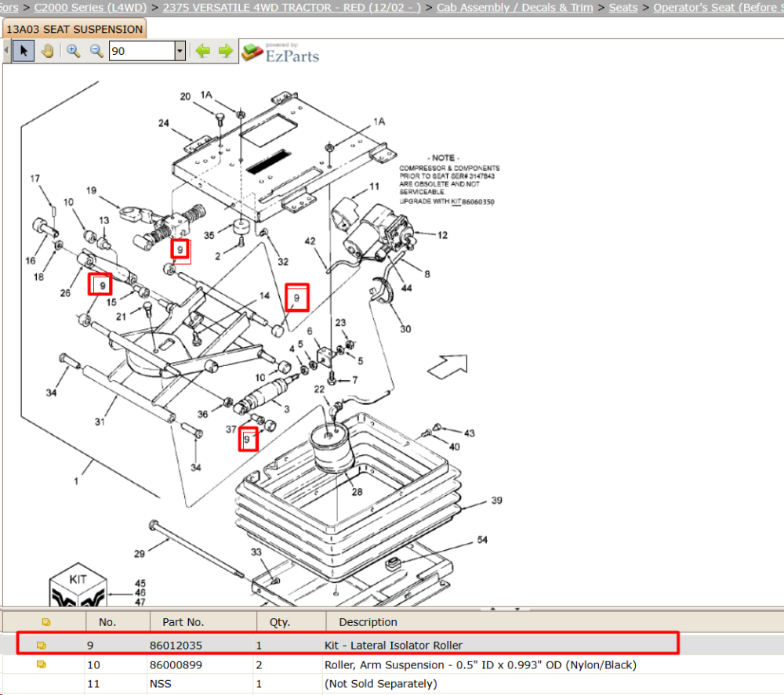Add item 9 using its cart icon
The image size is (784, 695).
click(42, 645)
